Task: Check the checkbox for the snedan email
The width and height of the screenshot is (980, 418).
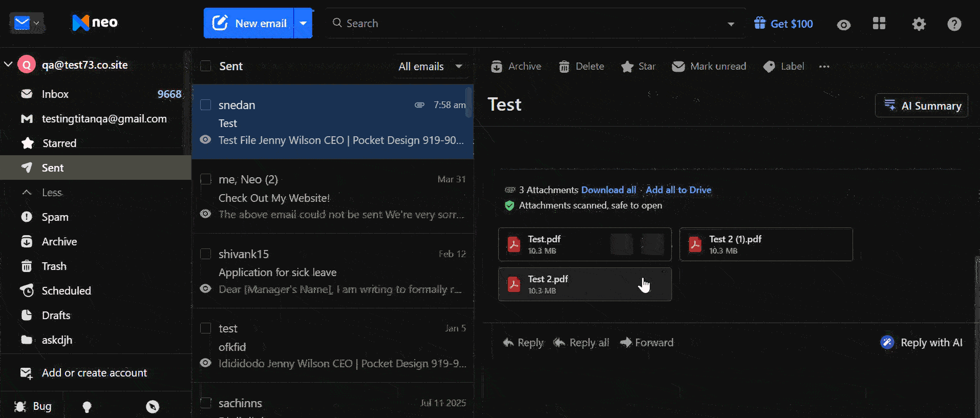Action: pyautogui.click(x=206, y=104)
